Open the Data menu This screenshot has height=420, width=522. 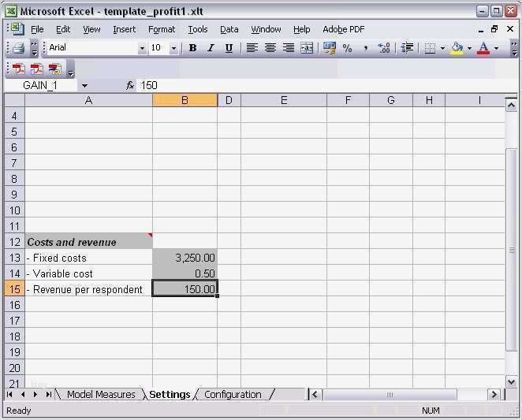tap(229, 30)
